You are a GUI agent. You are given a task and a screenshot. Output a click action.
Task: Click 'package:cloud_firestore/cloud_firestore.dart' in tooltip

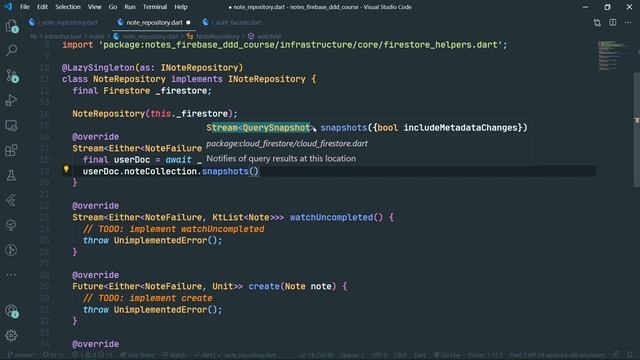[x=287, y=144]
